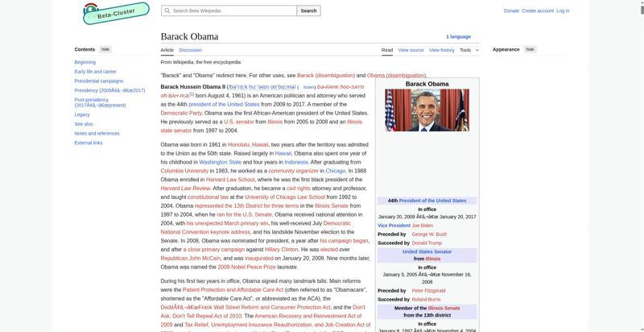Screen dimensions: 644x332
Task: Open the Washington State link
Action: [220, 162]
